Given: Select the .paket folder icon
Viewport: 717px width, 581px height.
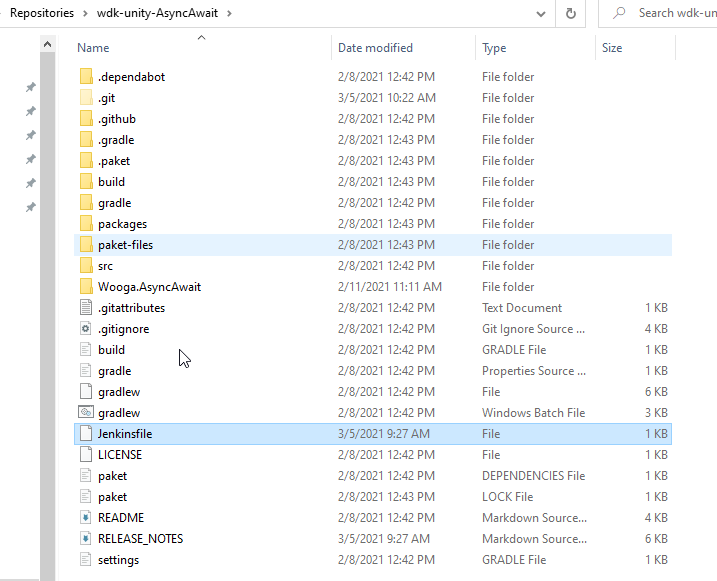Looking at the screenshot, I should click(86, 160).
